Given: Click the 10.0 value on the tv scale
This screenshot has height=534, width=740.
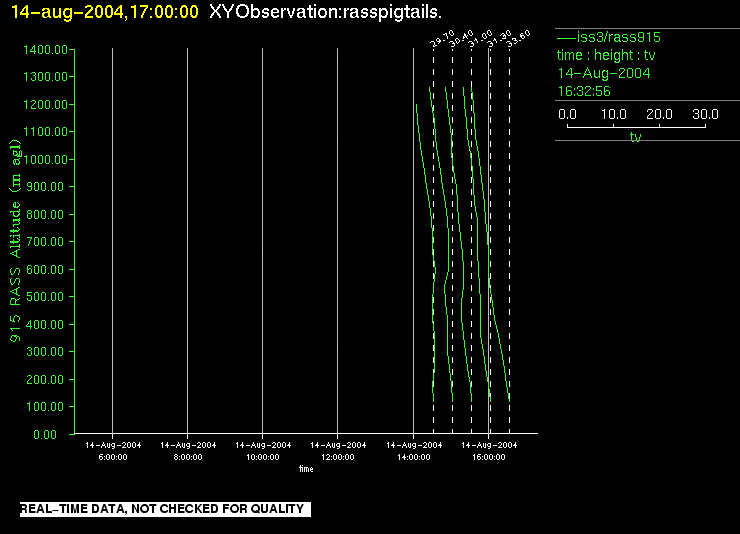Looking at the screenshot, I should (614, 114).
